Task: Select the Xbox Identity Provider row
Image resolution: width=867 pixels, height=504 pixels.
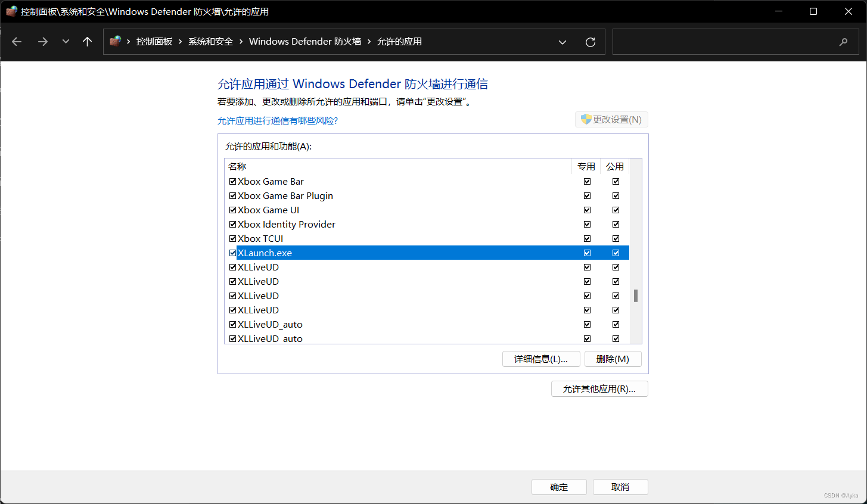Action: point(427,224)
